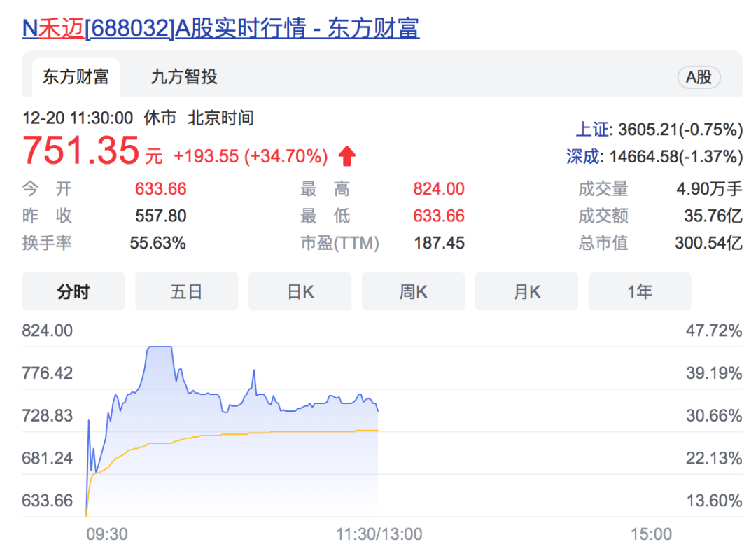Click the current price 751.35
The height and width of the screenshot is (549, 756).
click(80, 151)
